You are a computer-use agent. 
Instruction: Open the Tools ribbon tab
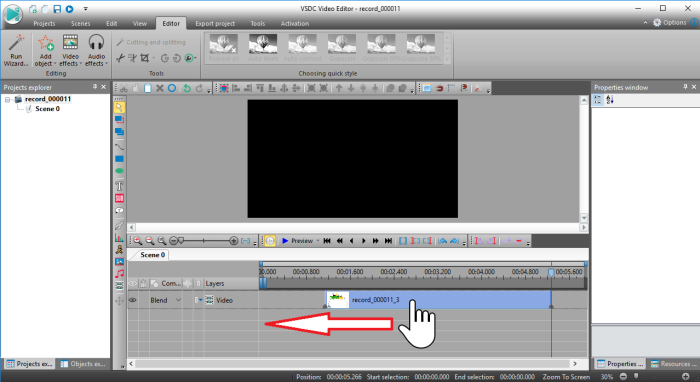pos(258,23)
